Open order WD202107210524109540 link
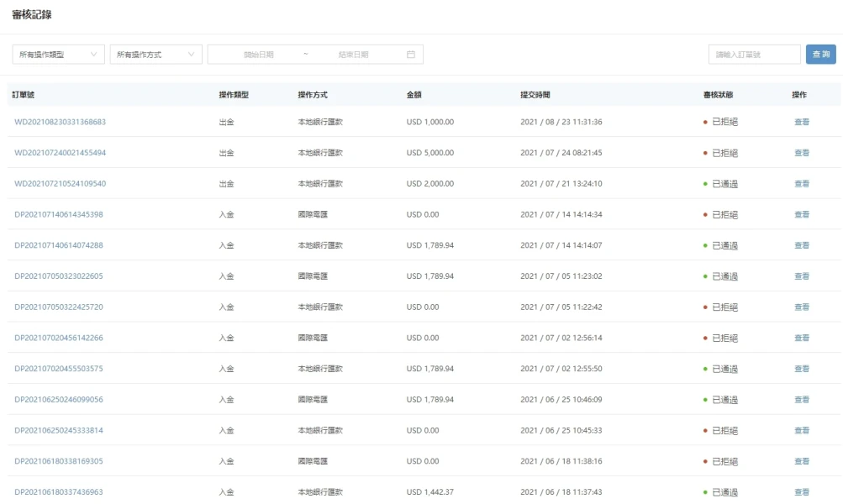The width and height of the screenshot is (843, 504). coord(60,184)
